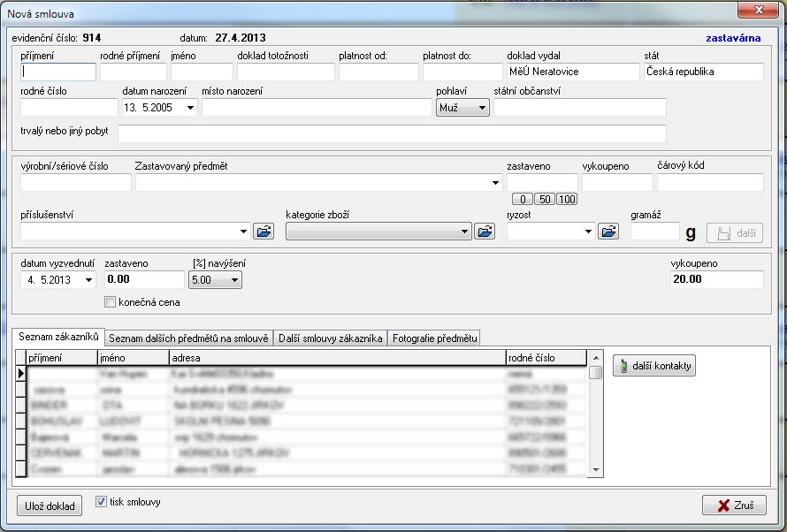Click the místo narození field

[317, 107]
